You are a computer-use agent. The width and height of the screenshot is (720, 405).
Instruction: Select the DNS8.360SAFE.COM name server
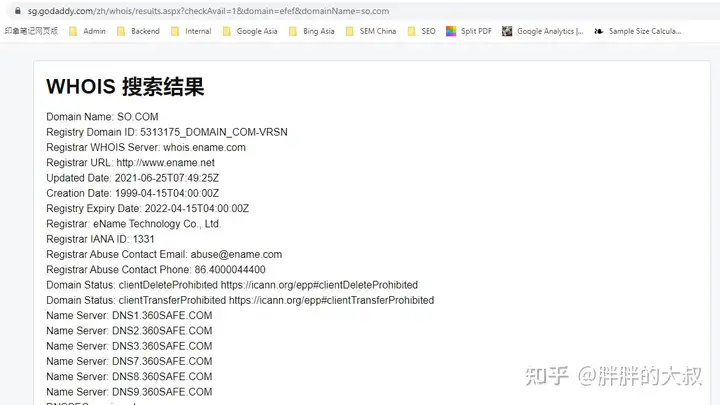point(129,377)
